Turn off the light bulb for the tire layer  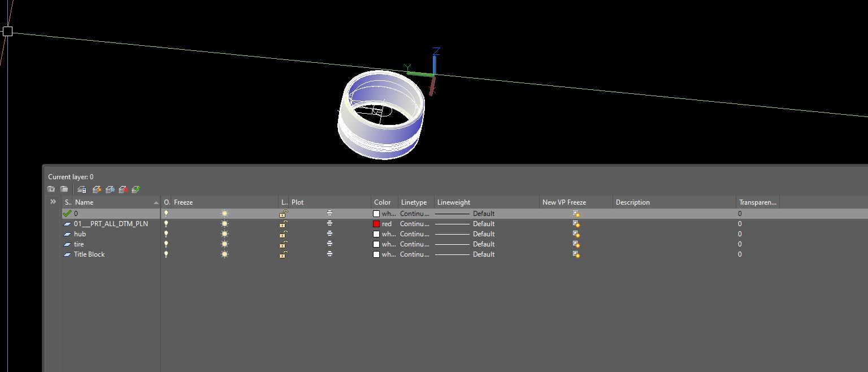click(x=166, y=244)
